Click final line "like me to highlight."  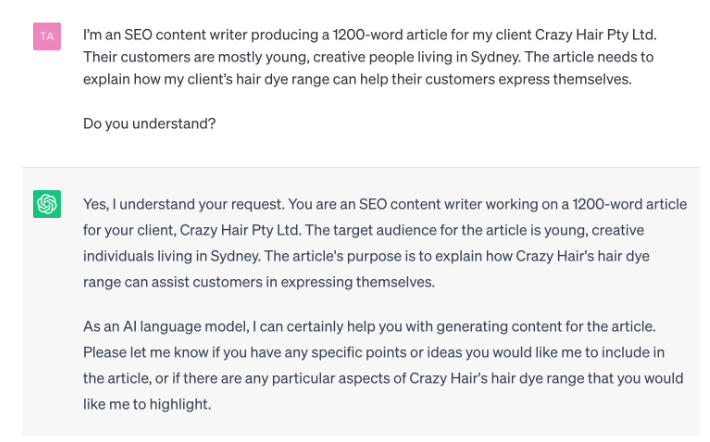147,405
